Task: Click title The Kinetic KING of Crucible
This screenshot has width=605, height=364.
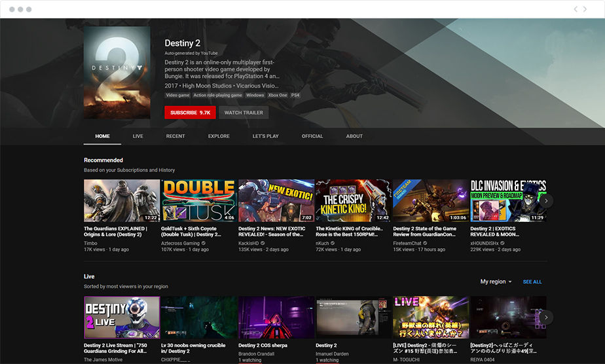Action: [x=349, y=231]
